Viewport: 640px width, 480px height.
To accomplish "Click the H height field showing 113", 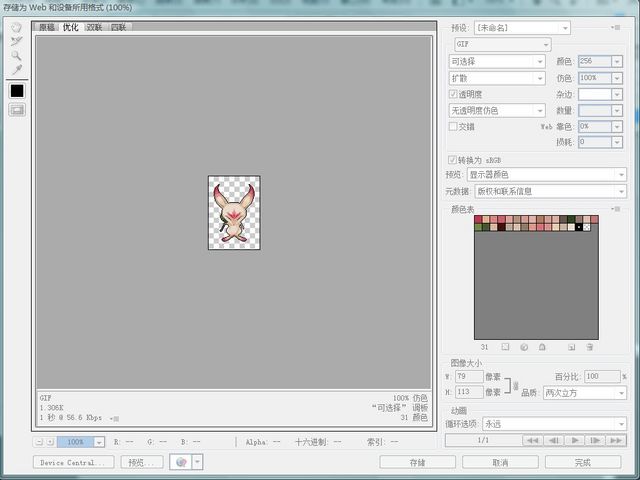I will pyautogui.click(x=469, y=392).
